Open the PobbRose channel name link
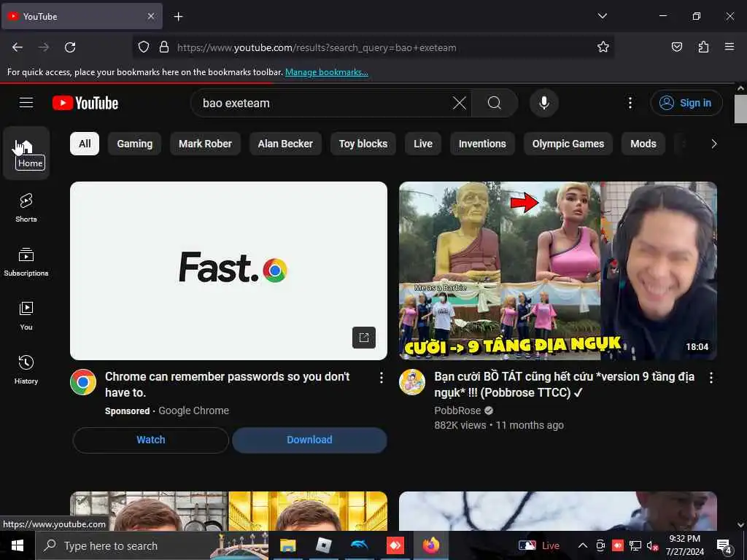This screenshot has width=747, height=560. tap(457, 411)
